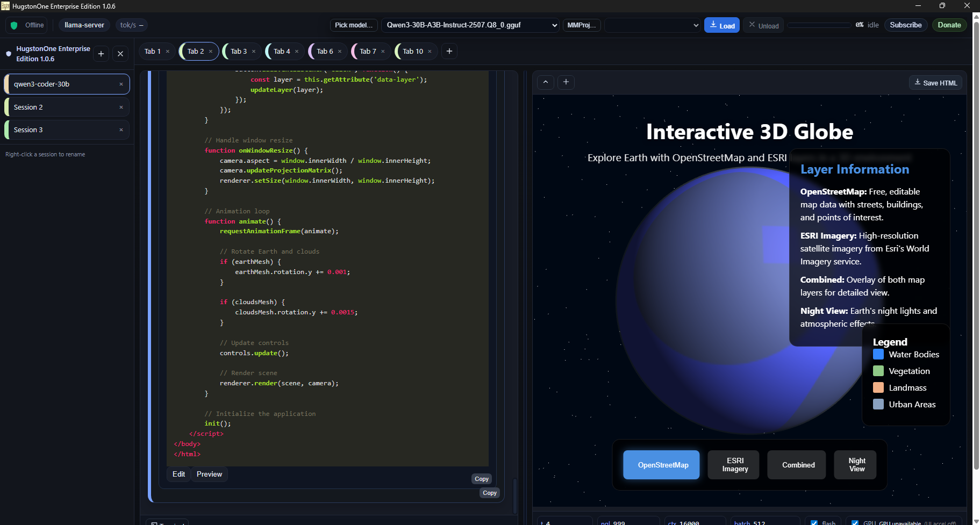Close Tab 7 with its x icon
Viewport: 980px width, 525px height.
(383, 52)
